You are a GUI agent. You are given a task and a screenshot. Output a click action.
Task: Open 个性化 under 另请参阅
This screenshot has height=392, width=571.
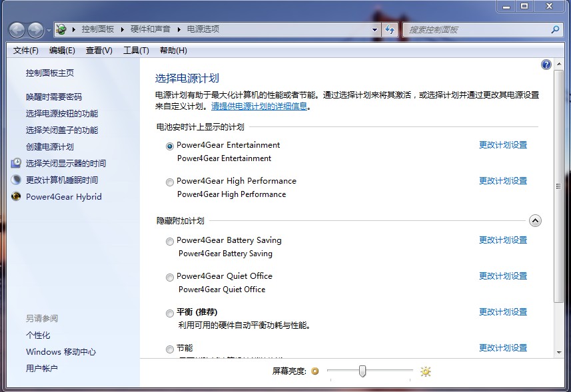click(x=38, y=335)
